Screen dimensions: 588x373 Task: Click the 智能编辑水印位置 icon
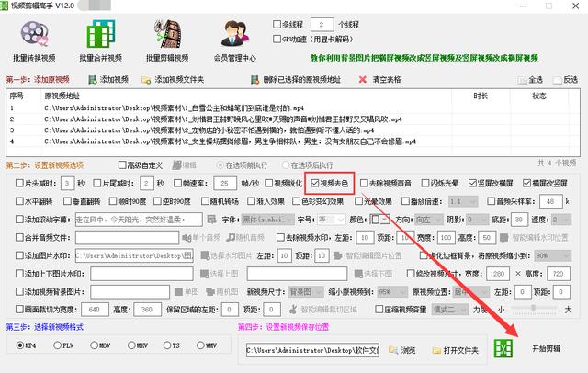click(x=504, y=237)
